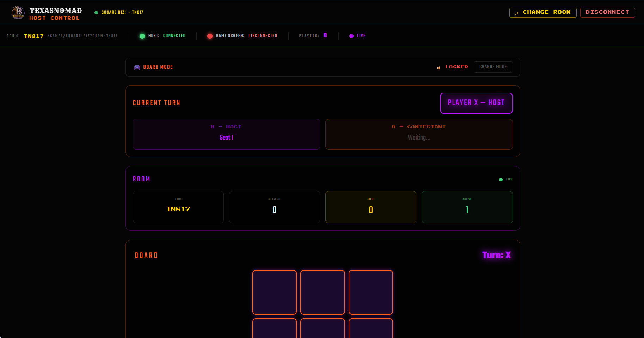This screenshot has width=644, height=338.
Task: Click the 'Host Control' subtitle text
Action: 54,18
